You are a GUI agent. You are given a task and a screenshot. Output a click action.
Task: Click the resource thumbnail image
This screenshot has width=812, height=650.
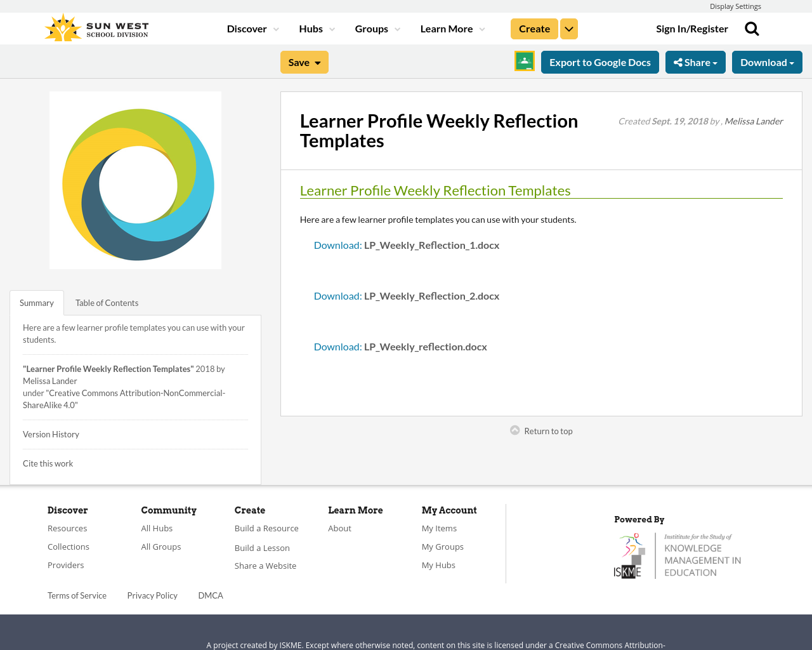135,180
